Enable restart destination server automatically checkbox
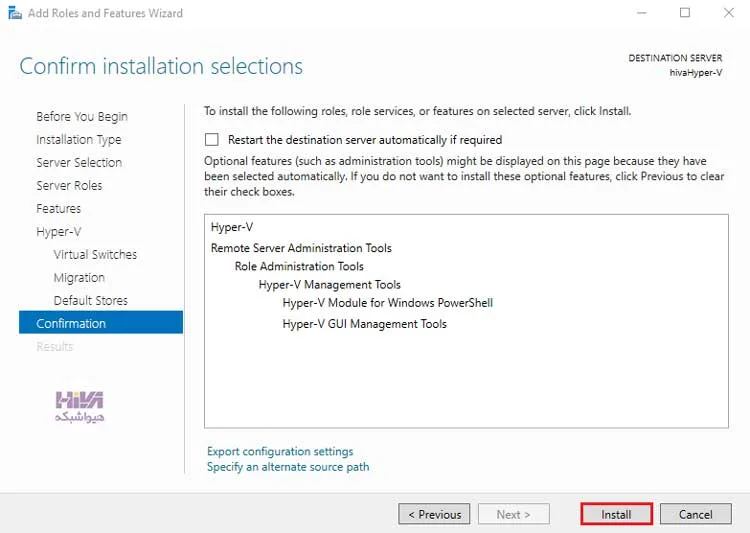This screenshot has height=533, width=750. (x=211, y=139)
